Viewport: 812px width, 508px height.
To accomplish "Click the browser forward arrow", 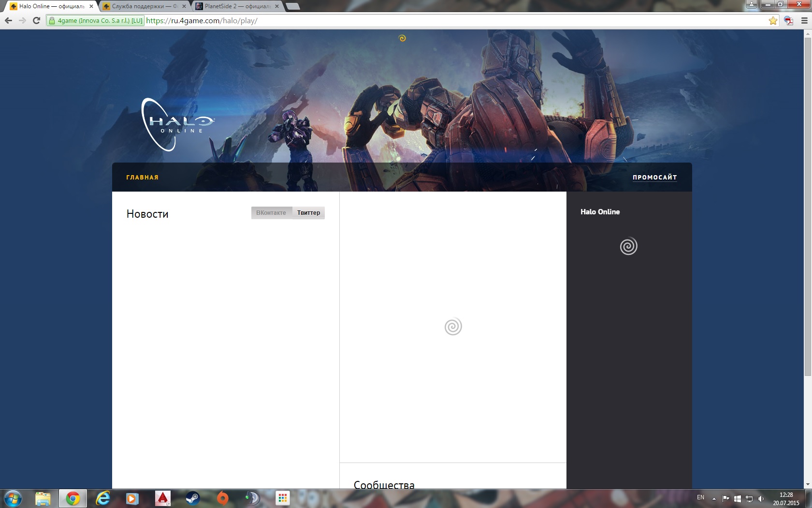I will coord(22,21).
